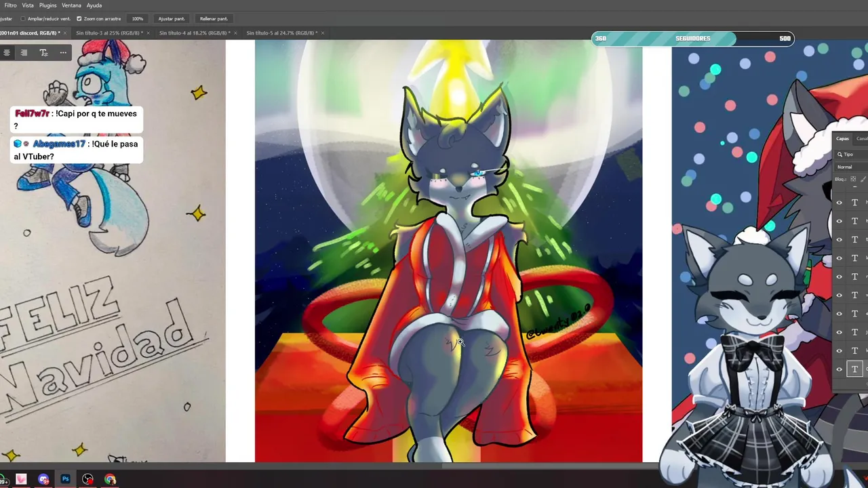The width and height of the screenshot is (868, 488).
Task: Select the second text layer thumbnail
Action: coord(855,221)
